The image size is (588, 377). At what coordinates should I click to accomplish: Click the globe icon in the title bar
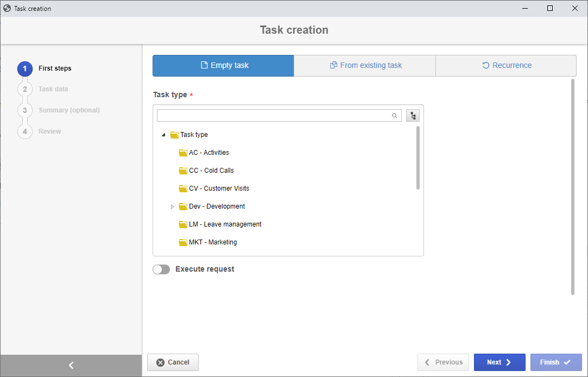7,8
